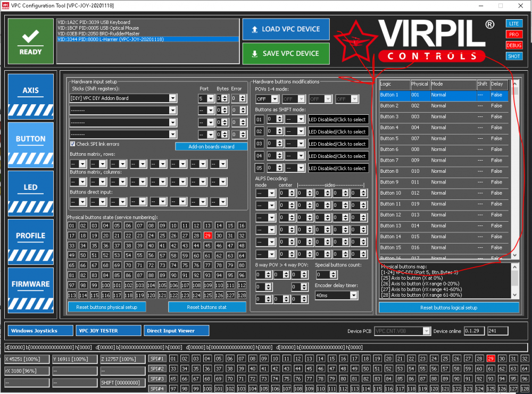
Task: Toggle Check SPI link errors checkbox
Action: 73,144
